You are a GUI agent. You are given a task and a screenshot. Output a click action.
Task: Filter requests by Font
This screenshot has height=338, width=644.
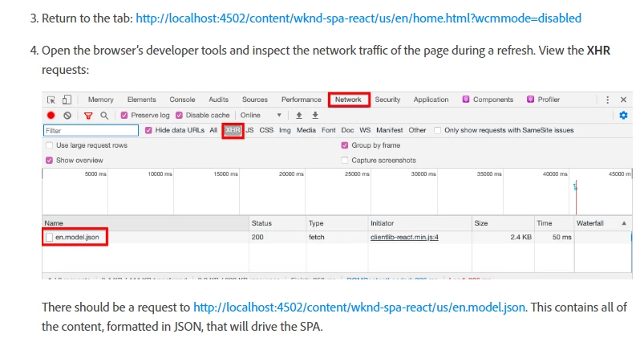(329, 130)
